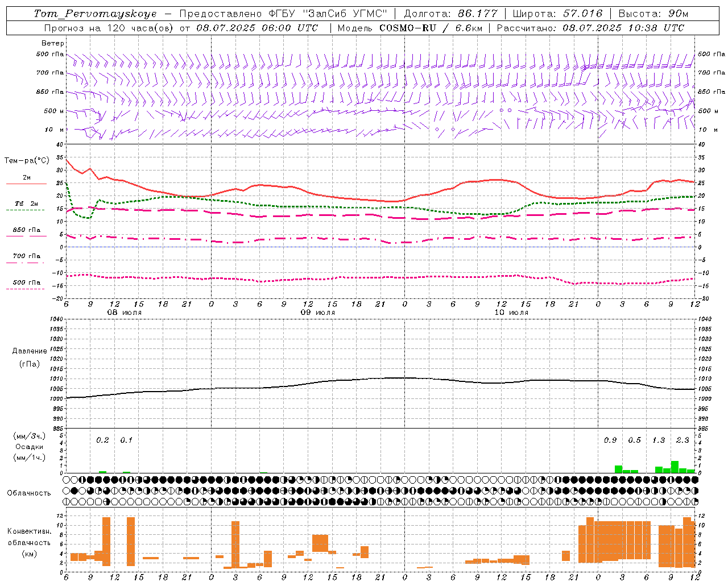Click the 'Осадки' precipitation label
Screen dimensions: 728x582
click(30, 447)
